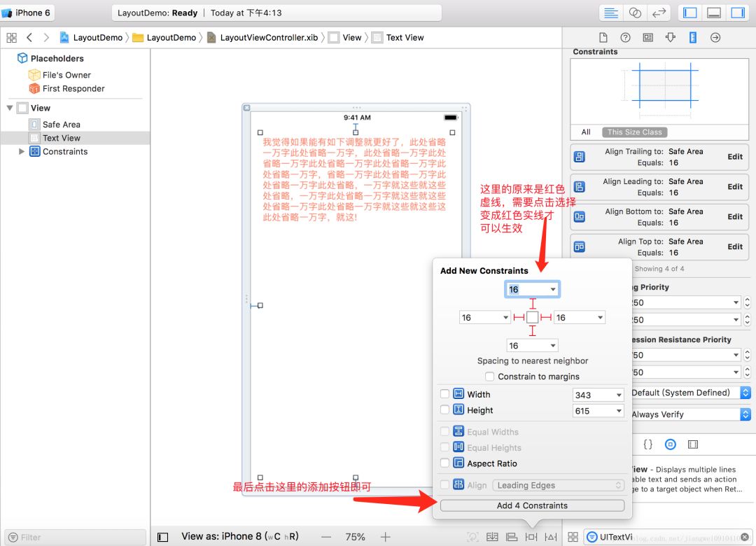This screenshot has width=756, height=546.
Task: Toggle the bottom spacing strut
Action: tap(532, 331)
